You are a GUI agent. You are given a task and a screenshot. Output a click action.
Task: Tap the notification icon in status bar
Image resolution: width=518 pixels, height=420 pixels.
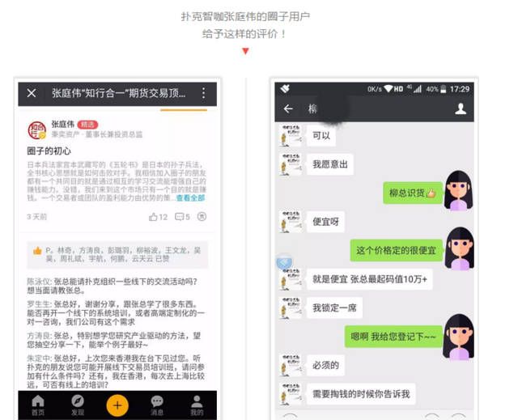coord(285,88)
